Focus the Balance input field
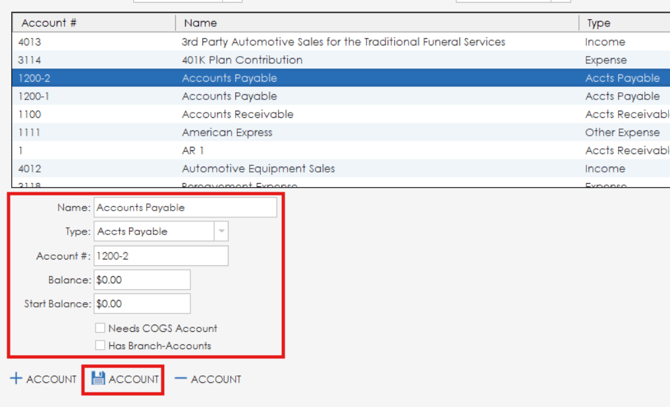The height and width of the screenshot is (407, 670). (141, 280)
